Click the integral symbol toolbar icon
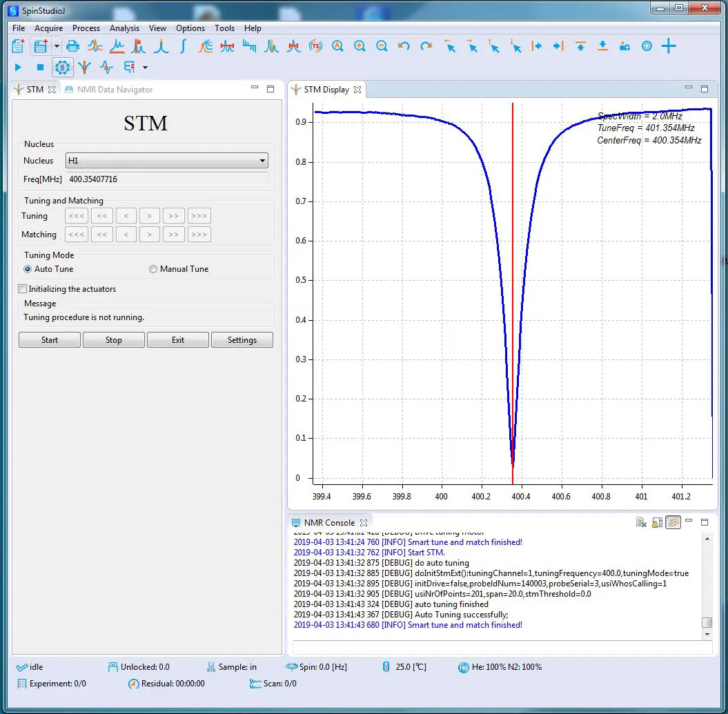This screenshot has width=728, height=714. [183, 46]
